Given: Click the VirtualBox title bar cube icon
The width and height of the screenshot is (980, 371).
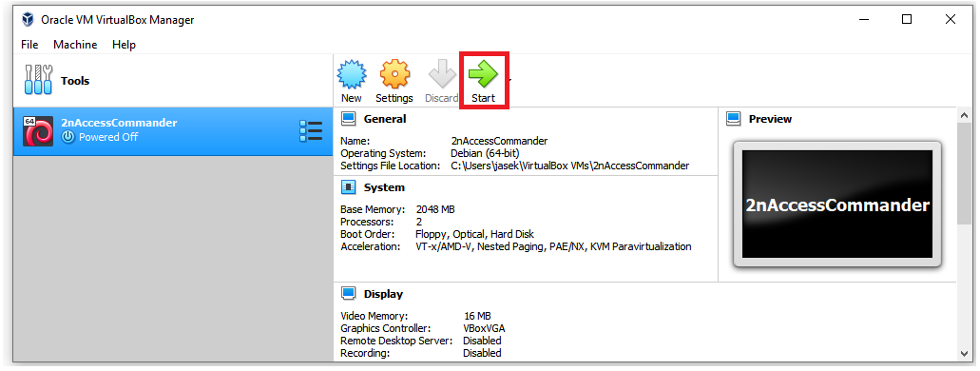Looking at the screenshot, I should [x=28, y=19].
